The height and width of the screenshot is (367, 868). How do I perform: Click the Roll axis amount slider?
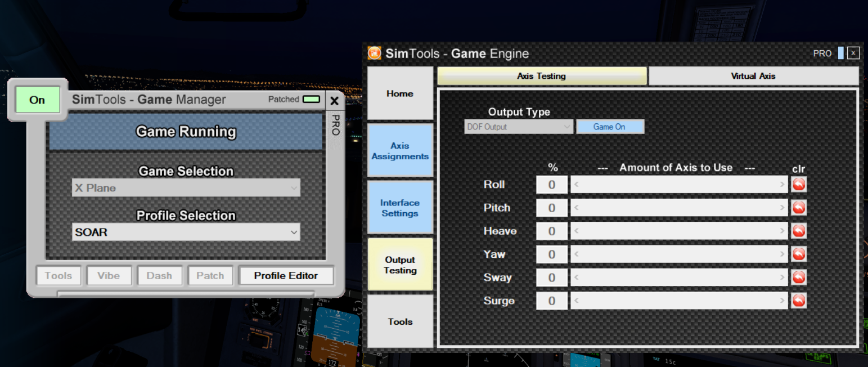(x=679, y=184)
